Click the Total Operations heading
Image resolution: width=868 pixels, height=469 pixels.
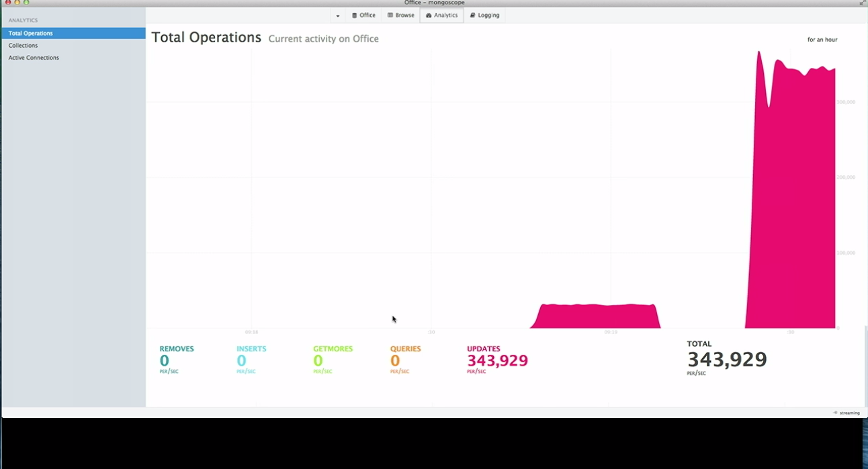[x=206, y=38]
